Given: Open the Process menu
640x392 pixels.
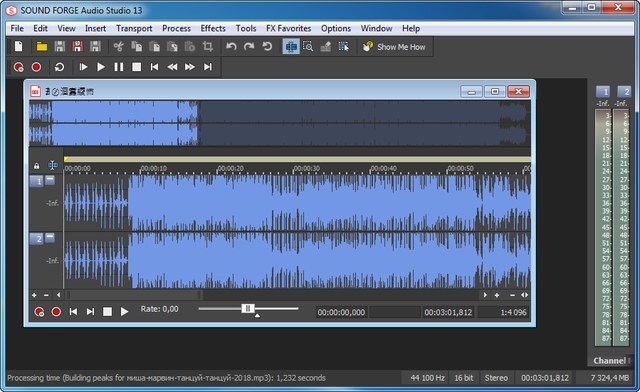Looking at the screenshot, I should point(176,28).
